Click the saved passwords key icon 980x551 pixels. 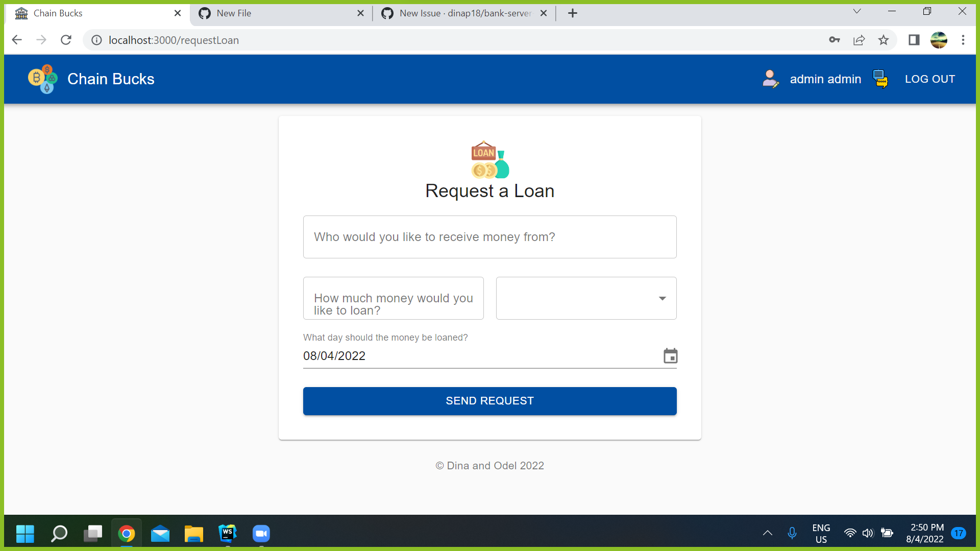click(835, 40)
